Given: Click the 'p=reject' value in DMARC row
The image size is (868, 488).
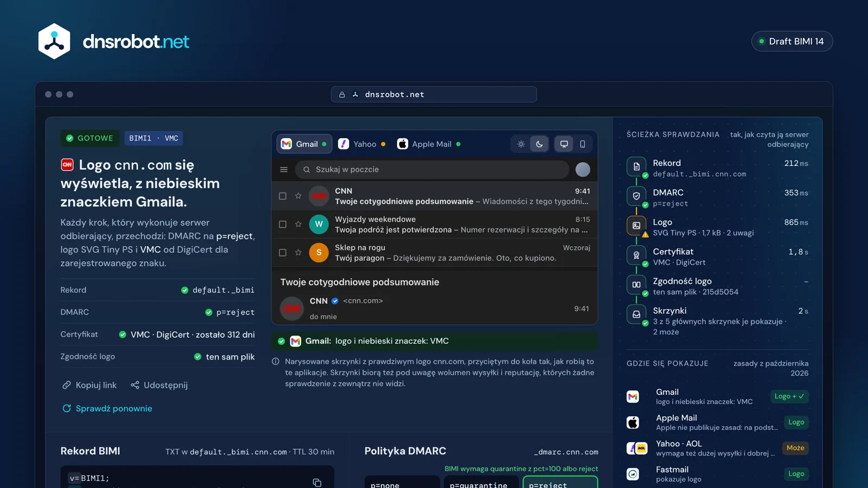Looking at the screenshot, I should (235, 312).
